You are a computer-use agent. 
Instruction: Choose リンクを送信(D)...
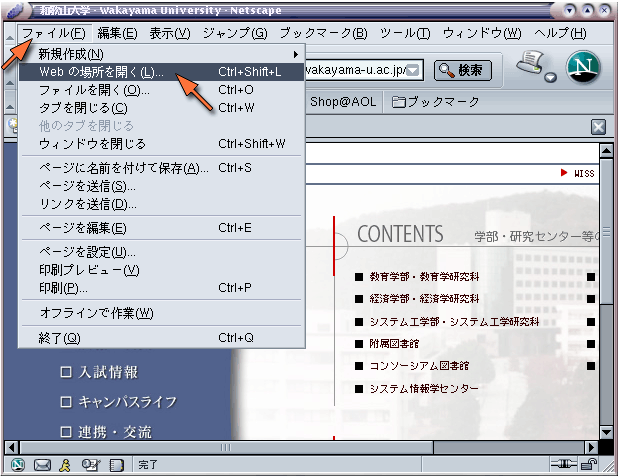pyautogui.click(x=162, y=204)
